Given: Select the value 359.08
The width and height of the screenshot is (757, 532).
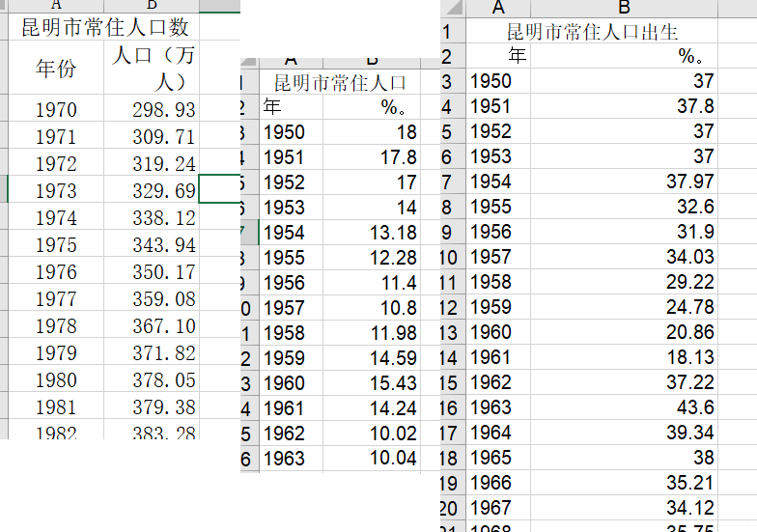Looking at the screenshot, I should point(152,297).
